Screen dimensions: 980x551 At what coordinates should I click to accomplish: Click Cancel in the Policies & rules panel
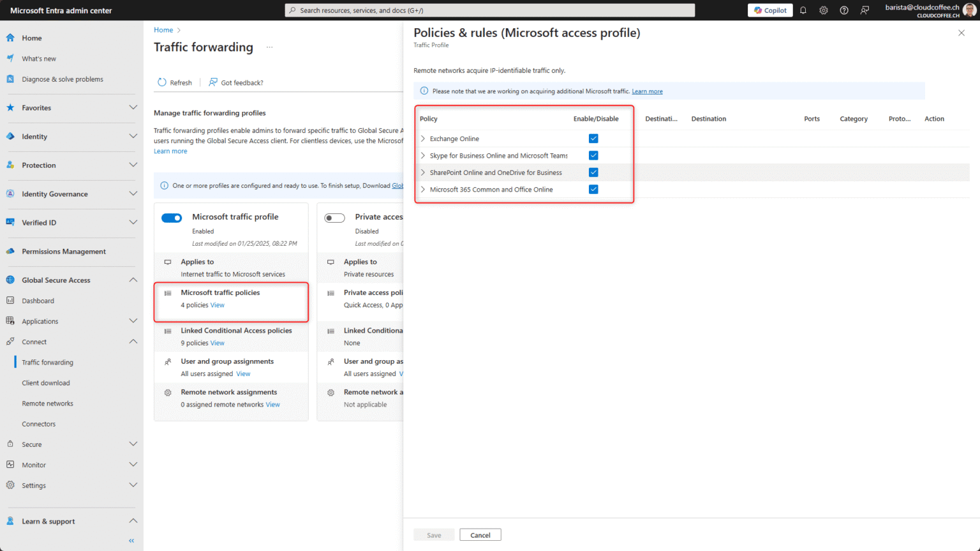click(x=480, y=534)
